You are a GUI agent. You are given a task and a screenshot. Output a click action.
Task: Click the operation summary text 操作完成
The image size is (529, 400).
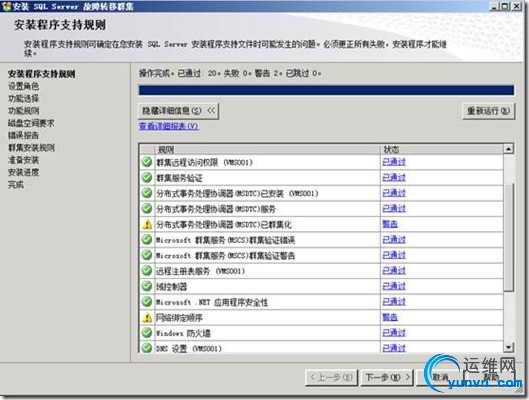coord(230,73)
